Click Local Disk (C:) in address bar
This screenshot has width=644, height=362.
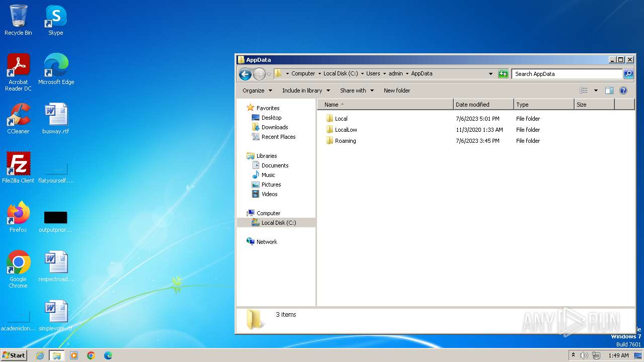click(x=341, y=73)
